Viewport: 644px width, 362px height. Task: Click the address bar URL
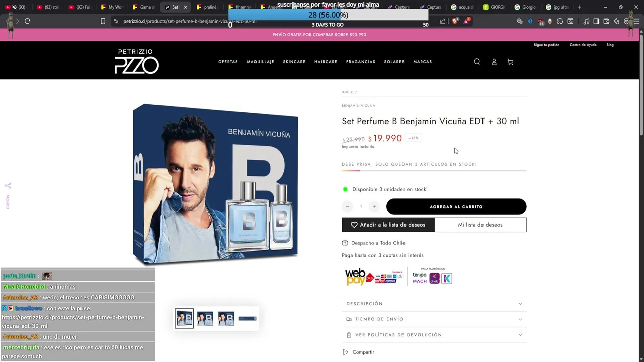[x=190, y=21]
